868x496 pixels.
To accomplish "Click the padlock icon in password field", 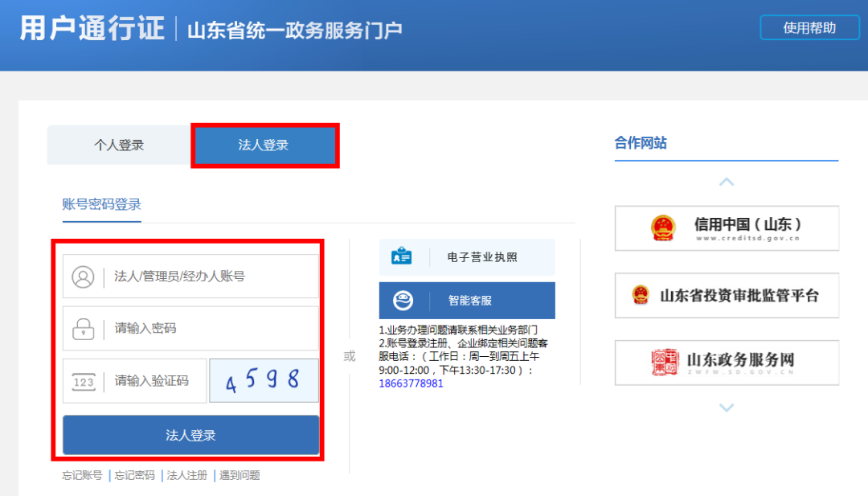I will point(83,329).
